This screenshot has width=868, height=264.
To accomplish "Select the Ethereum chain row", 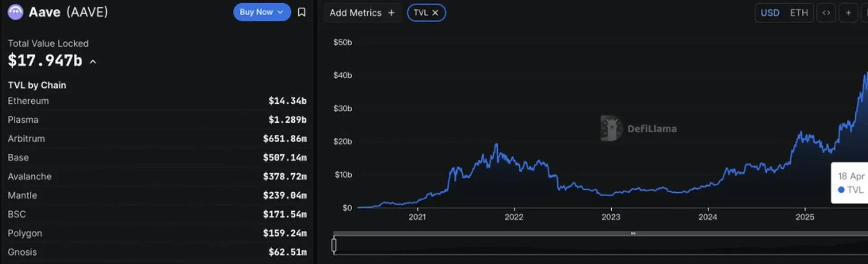I will pyautogui.click(x=157, y=101).
